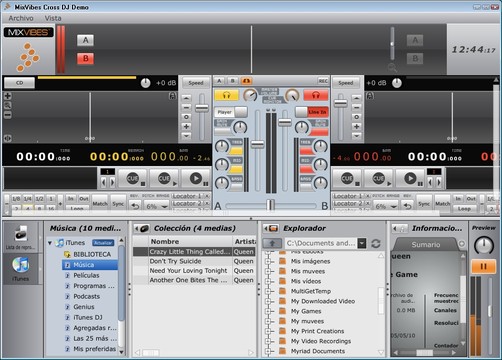Collapse the iTunes tree node
502x360 pixels.
click(x=50, y=243)
